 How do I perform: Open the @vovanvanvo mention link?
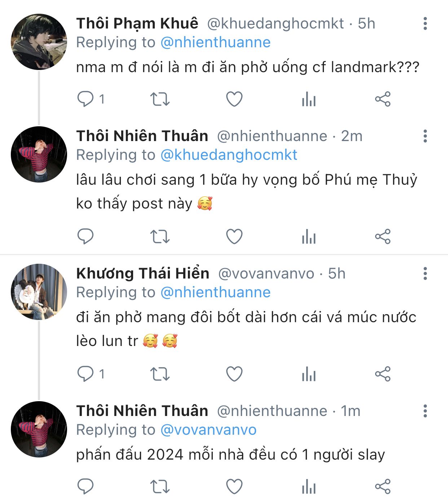(208, 430)
